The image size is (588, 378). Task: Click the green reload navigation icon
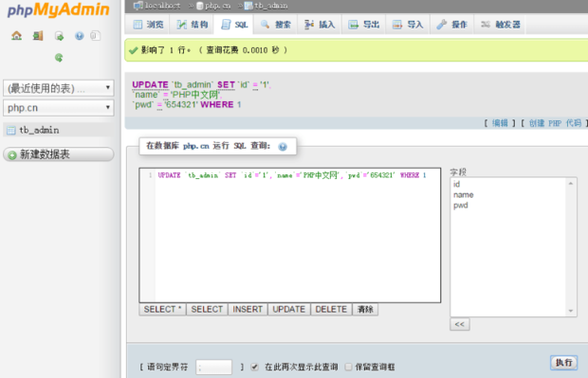[59, 58]
